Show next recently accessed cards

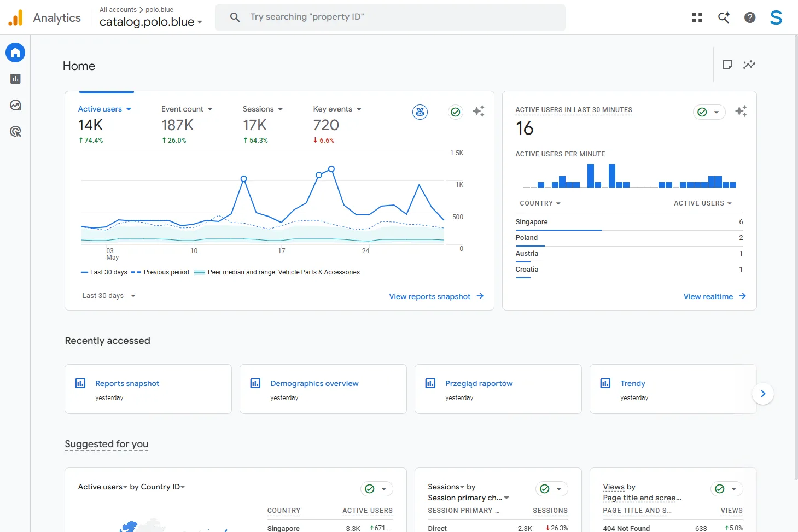point(763,394)
